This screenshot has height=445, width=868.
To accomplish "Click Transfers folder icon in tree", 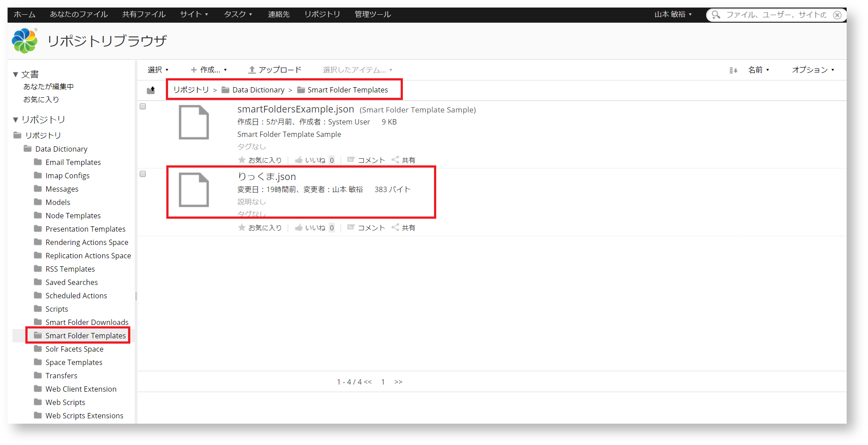I will [x=38, y=375].
